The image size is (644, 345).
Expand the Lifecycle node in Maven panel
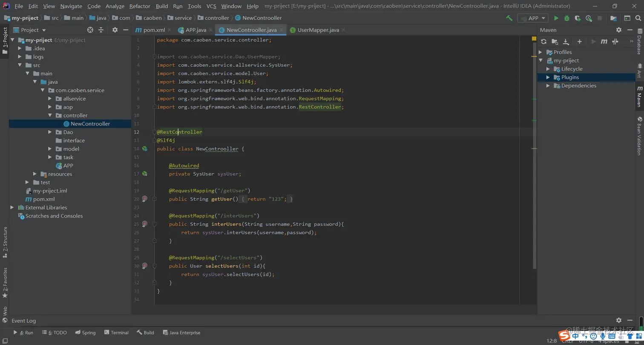click(x=548, y=69)
